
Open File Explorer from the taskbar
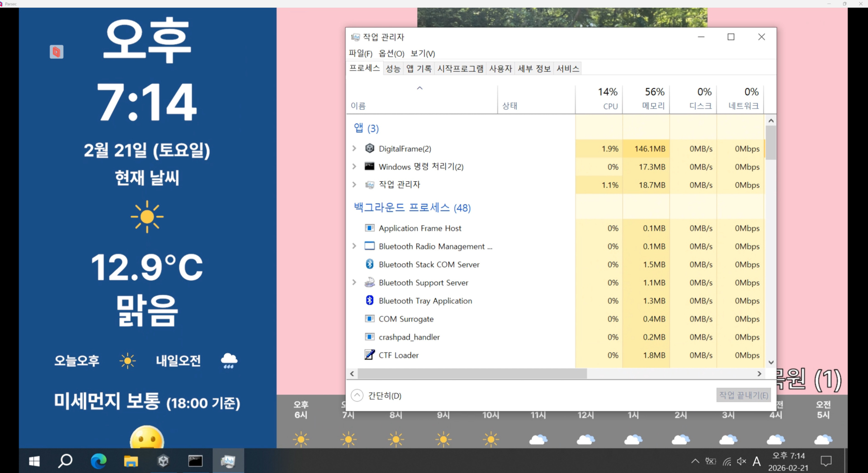(x=131, y=461)
